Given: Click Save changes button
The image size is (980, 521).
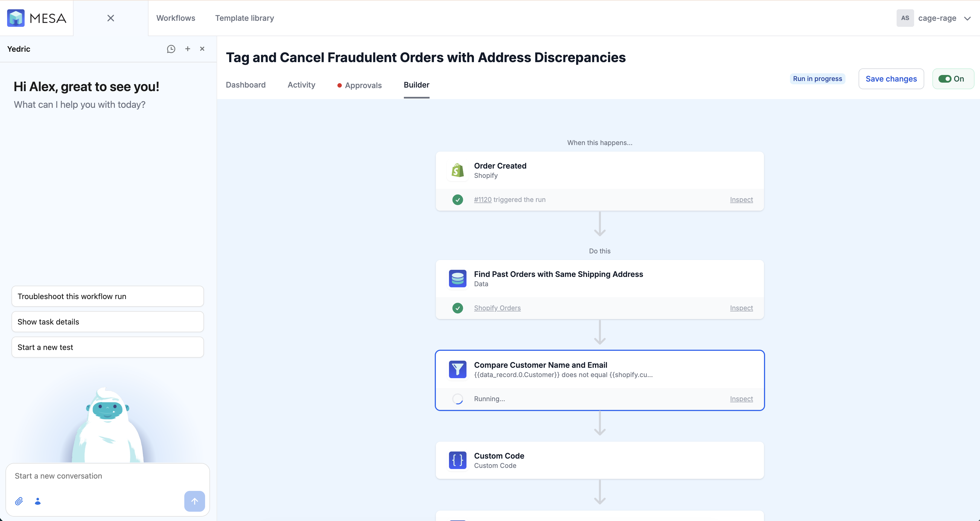Looking at the screenshot, I should point(891,79).
